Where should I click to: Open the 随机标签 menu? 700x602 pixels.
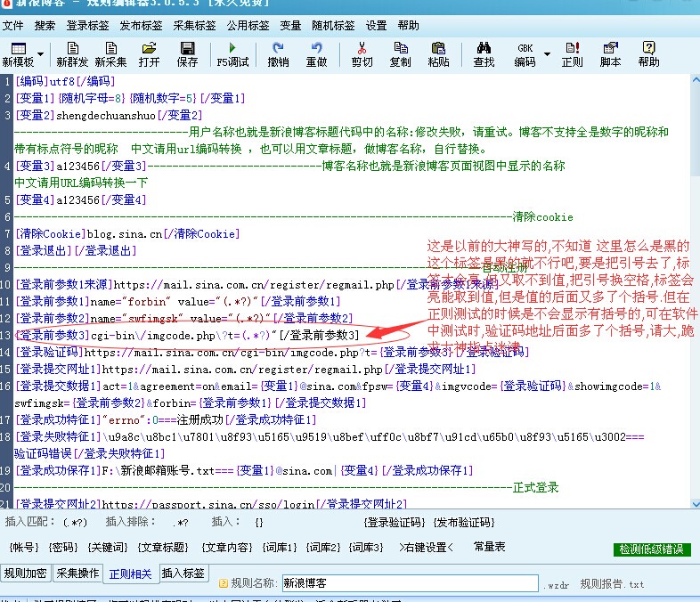click(334, 26)
